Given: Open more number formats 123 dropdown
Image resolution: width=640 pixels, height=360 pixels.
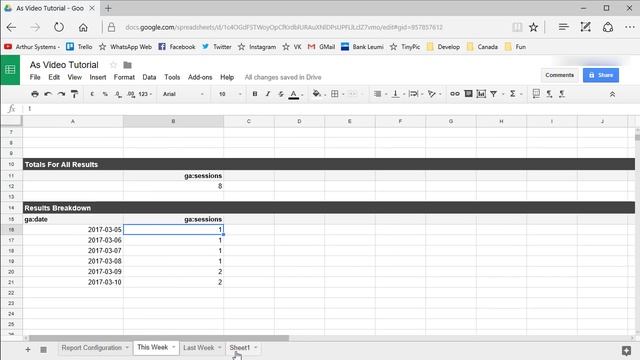Looking at the screenshot, I should tap(145, 94).
